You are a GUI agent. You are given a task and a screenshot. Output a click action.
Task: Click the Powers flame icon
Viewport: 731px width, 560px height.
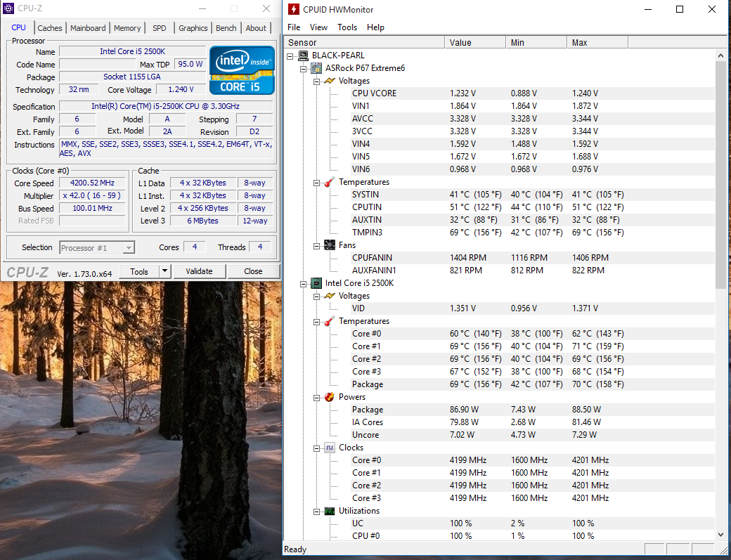click(x=330, y=397)
